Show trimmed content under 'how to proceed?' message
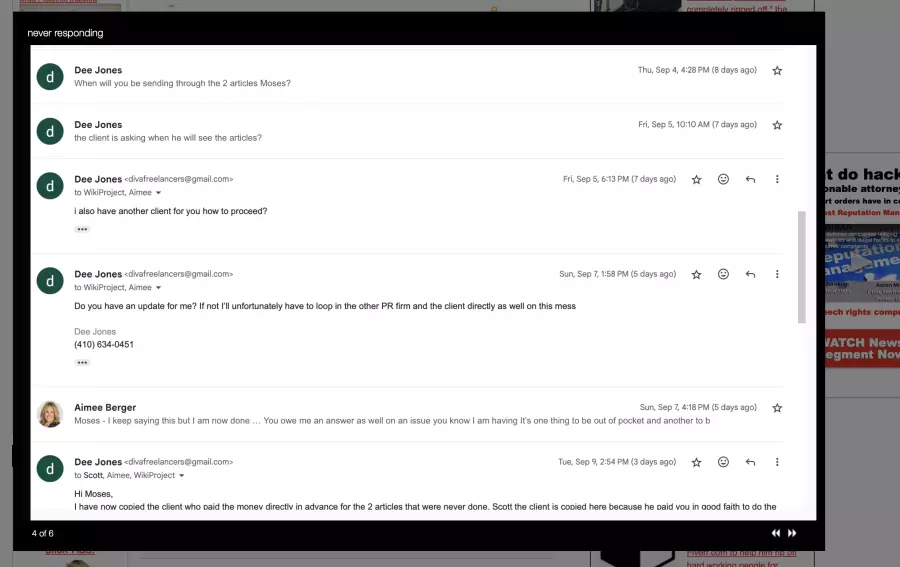This screenshot has height=567, width=900. pyautogui.click(x=82, y=229)
